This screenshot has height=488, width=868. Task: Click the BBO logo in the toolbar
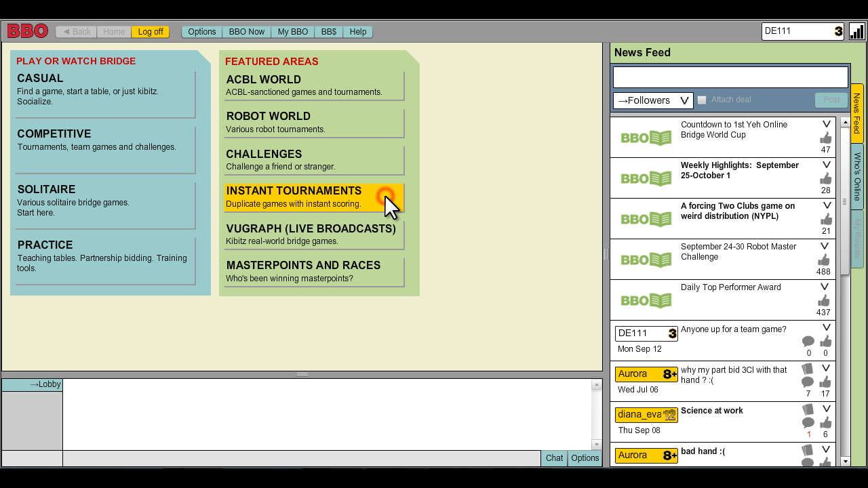coord(28,31)
